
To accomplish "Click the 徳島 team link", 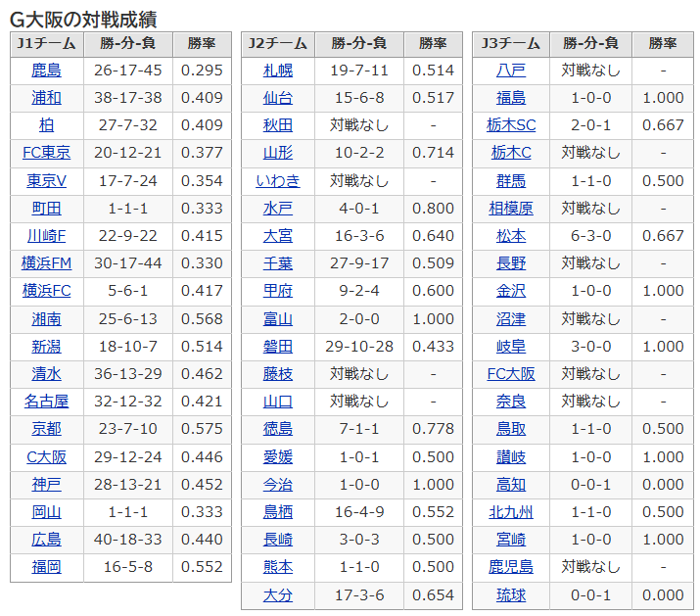I will (278, 429).
